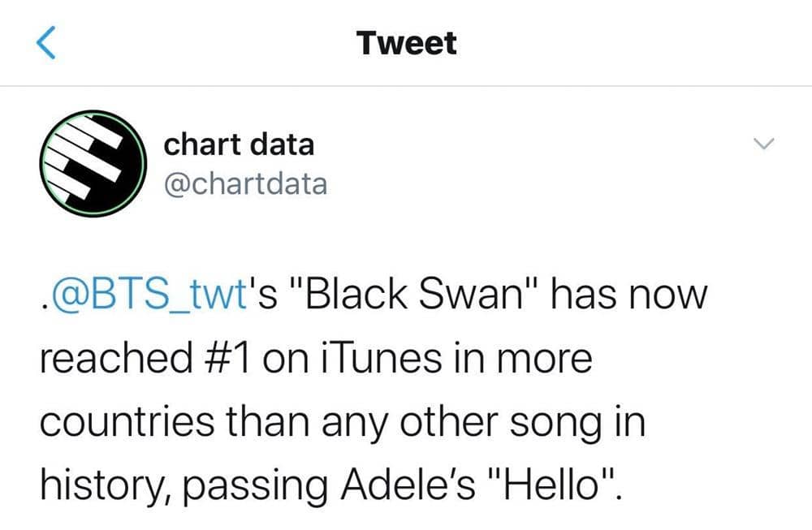
Task: Select the Tweet page heading
Action: click(406, 42)
